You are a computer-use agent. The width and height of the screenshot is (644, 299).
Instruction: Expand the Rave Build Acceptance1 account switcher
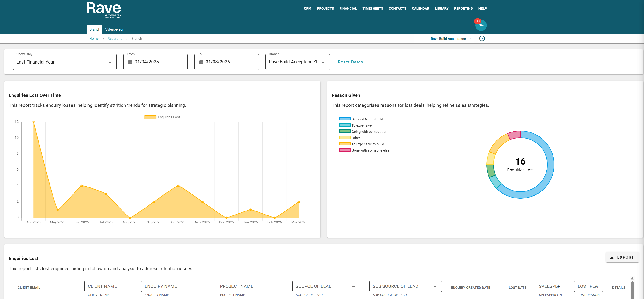click(x=451, y=39)
